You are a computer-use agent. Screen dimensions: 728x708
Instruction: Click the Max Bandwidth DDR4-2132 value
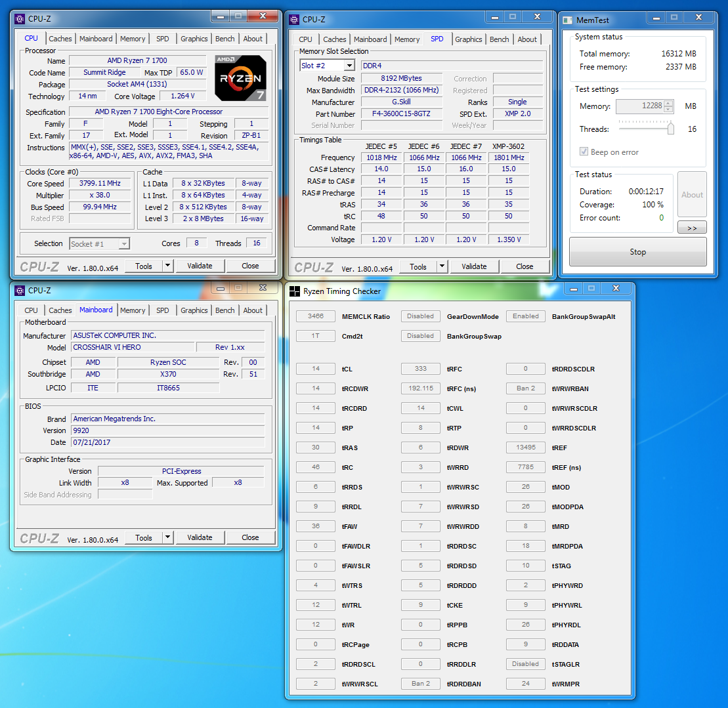click(401, 90)
